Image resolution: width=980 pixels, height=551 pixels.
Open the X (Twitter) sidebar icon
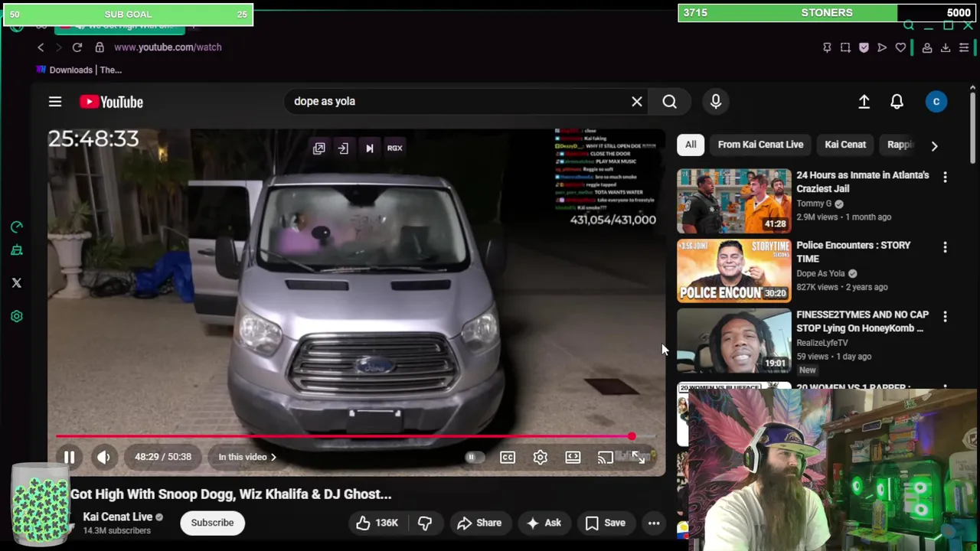pos(17,283)
